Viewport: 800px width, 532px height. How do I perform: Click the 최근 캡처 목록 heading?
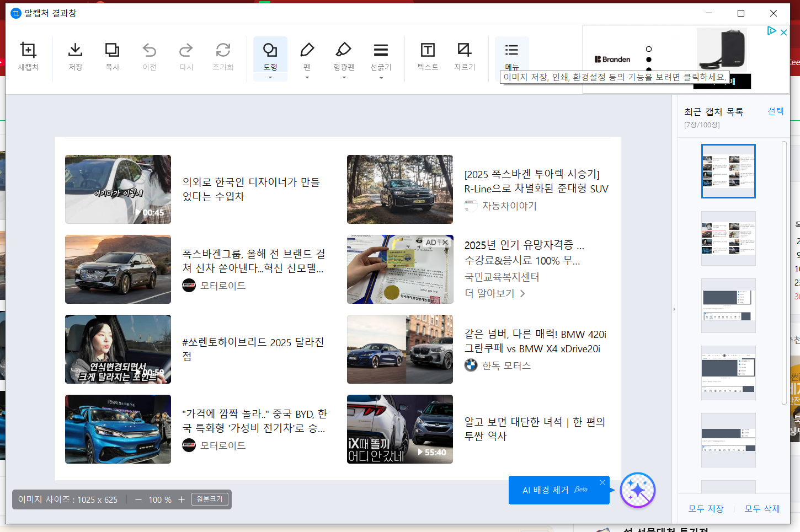coord(714,112)
